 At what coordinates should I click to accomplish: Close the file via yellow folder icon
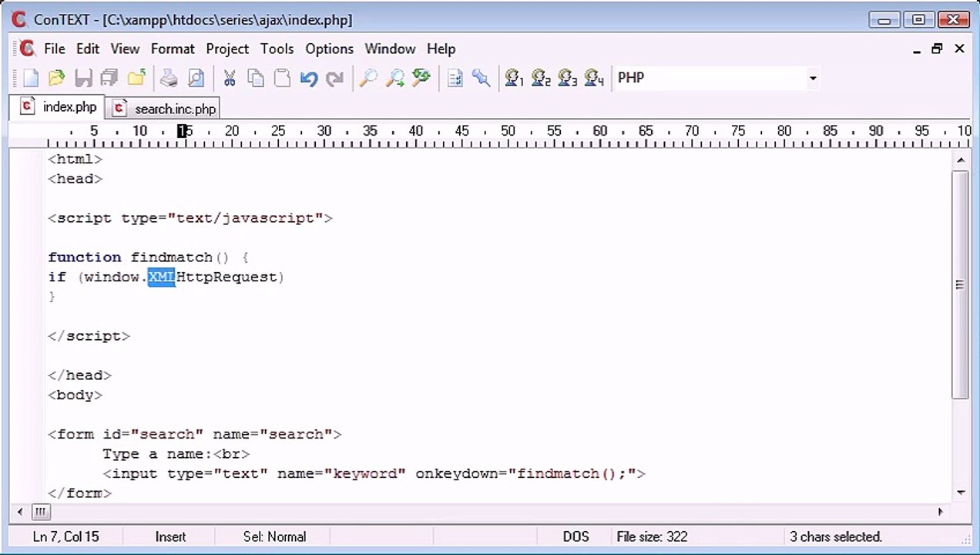coord(136,78)
